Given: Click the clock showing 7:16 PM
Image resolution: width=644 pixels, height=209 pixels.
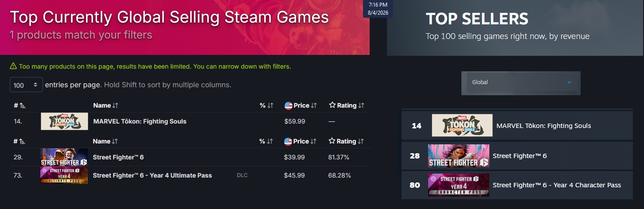Looking at the screenshot, I should (378, 4).
